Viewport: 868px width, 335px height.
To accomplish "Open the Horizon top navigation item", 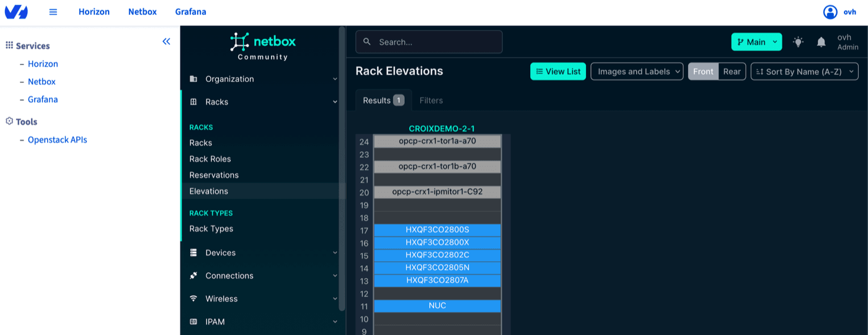I will click(x=94, y=12).
